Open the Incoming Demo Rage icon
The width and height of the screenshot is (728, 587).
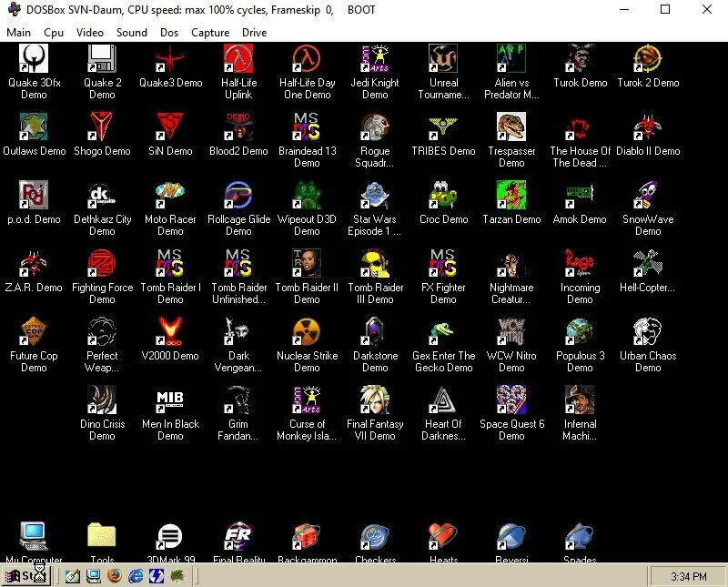click(580, 263)
